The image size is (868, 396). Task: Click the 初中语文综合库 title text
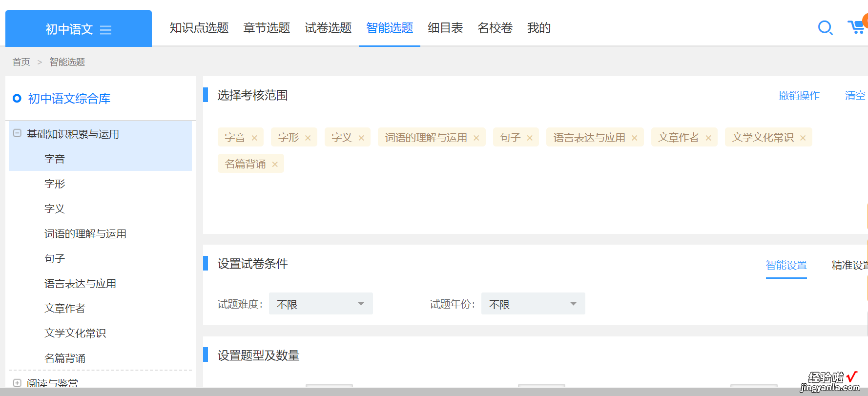click(69, 99)
